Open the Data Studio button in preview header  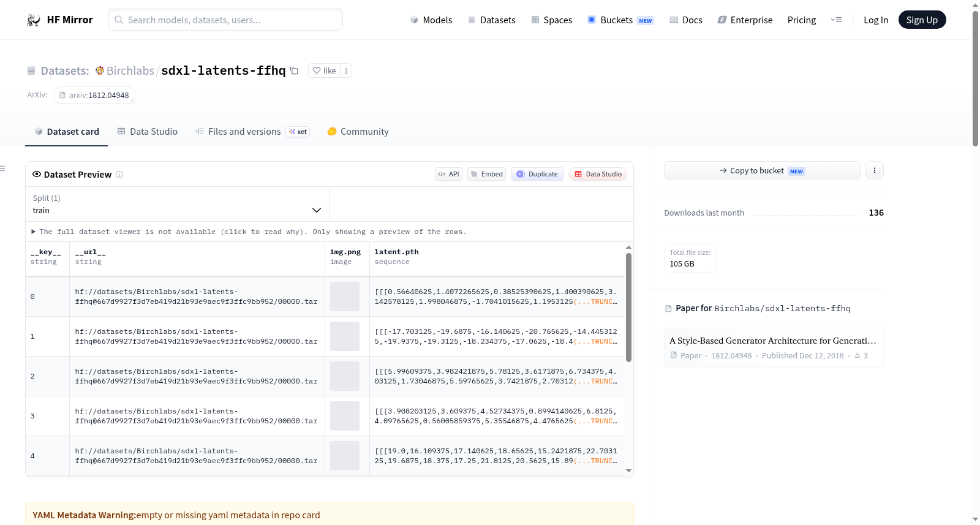click(x=598, y=174)
